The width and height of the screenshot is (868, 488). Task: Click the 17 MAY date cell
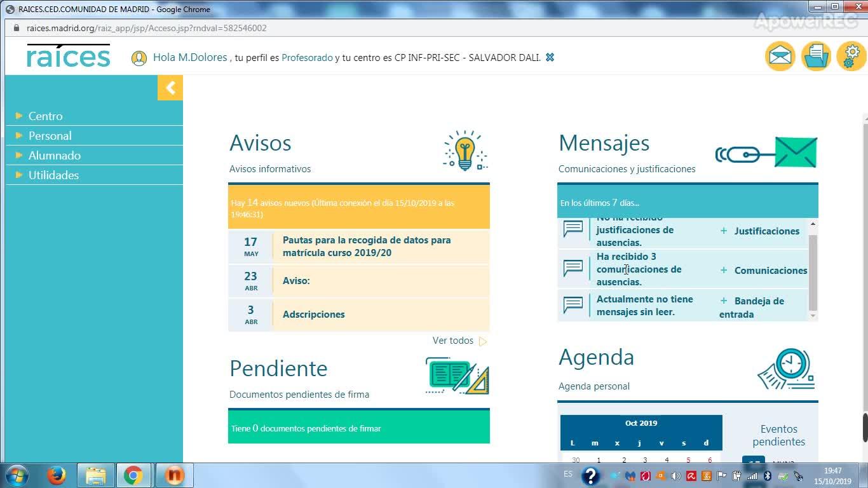[251, 247]
